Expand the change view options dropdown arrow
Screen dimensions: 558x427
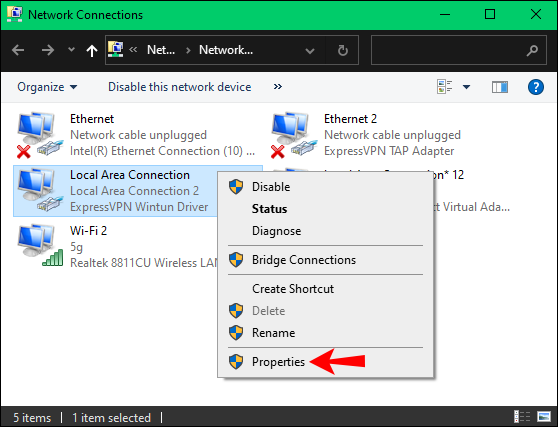pyautogui.click(x=466, y=87)
